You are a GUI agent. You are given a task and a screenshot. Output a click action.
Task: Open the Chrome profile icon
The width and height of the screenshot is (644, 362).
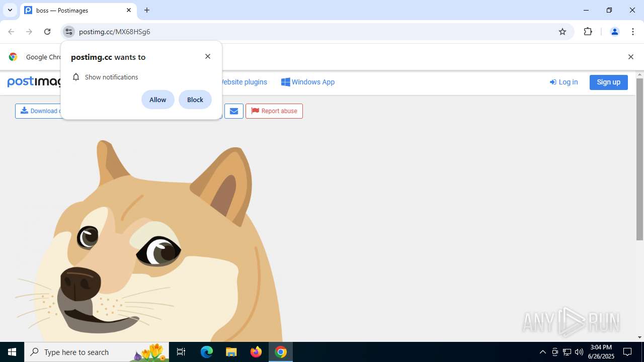click(x=614, y=32)
